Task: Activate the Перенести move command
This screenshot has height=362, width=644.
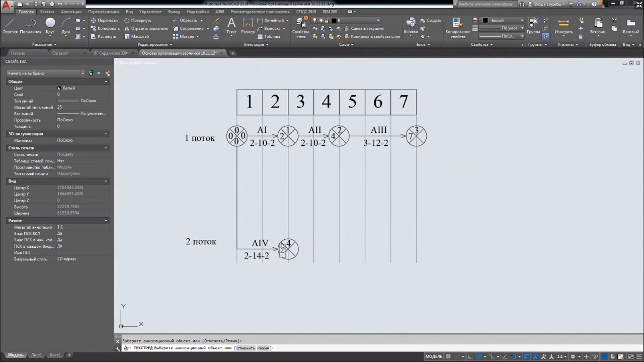Action: (104, 21)
